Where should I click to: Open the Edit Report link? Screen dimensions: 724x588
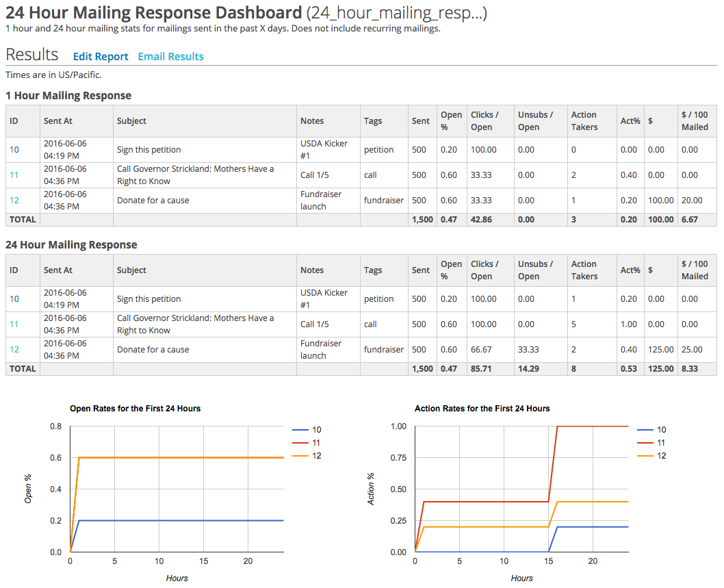click(x=101, y=56)
